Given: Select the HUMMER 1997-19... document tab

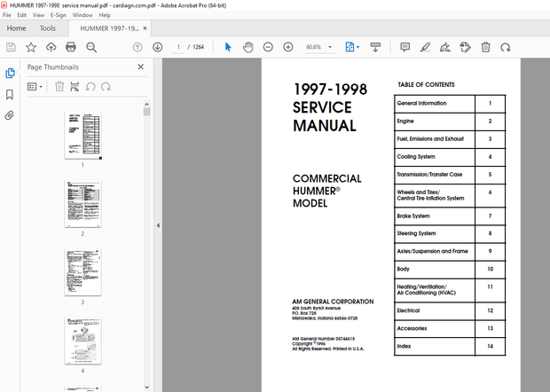Looking at the screenshot, I should coord(109,28).
